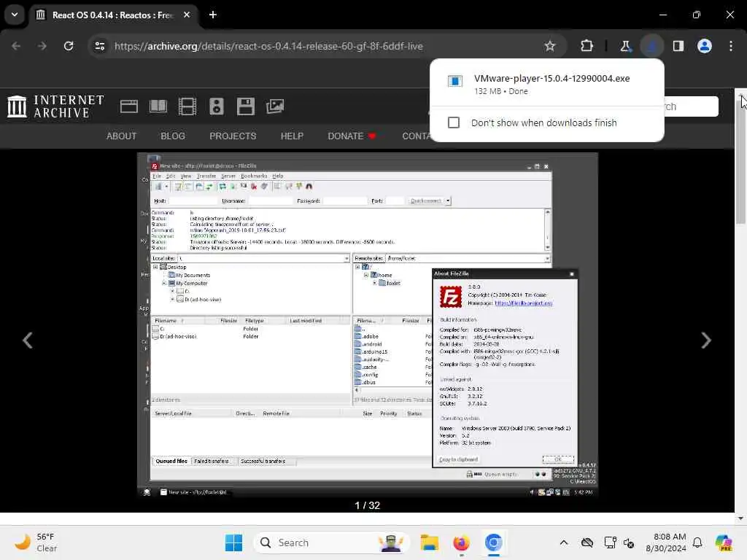
Task: Click the address bar URL
Action: pos(268,46)
